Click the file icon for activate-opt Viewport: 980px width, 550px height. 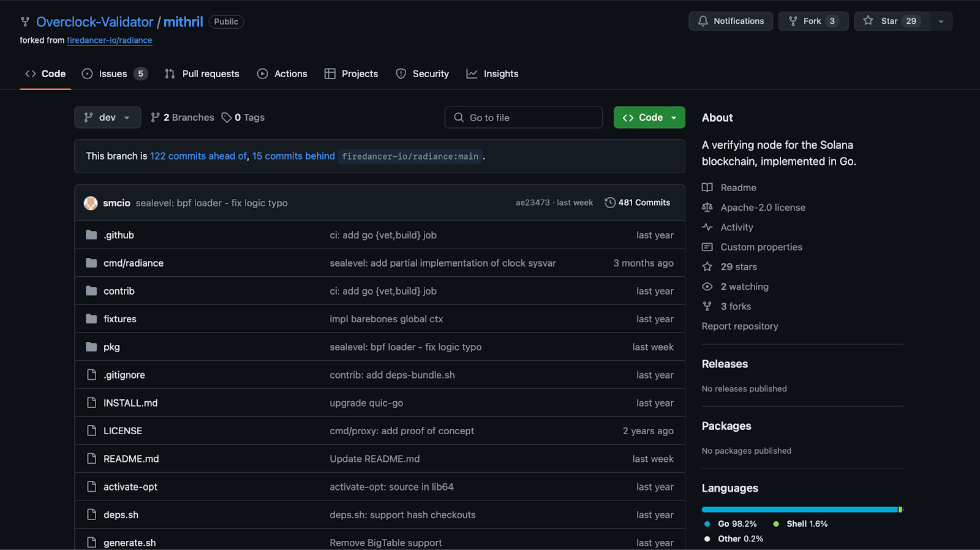(x=91, y=487)
